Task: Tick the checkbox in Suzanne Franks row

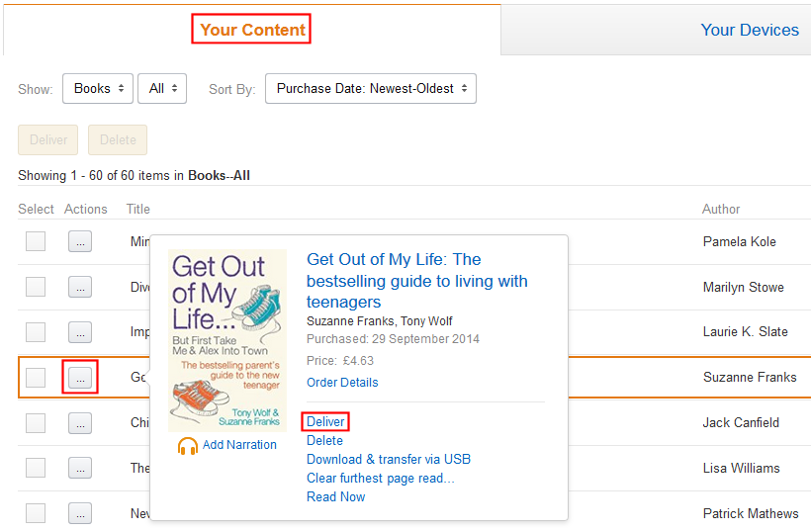Action: click(36, 377)
